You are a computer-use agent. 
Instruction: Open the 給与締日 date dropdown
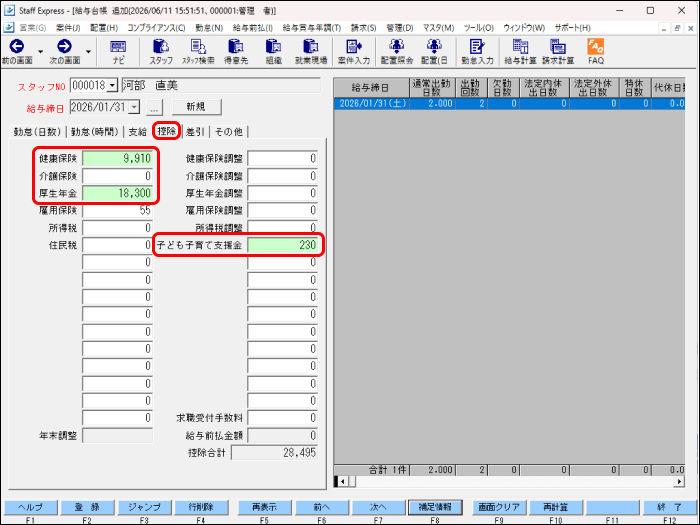(134, 107)
